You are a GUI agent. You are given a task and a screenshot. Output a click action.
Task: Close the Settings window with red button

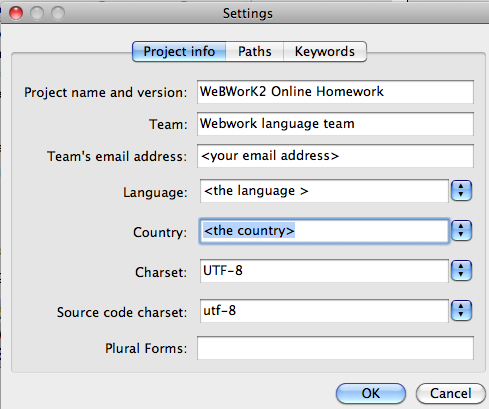point(16,13)
